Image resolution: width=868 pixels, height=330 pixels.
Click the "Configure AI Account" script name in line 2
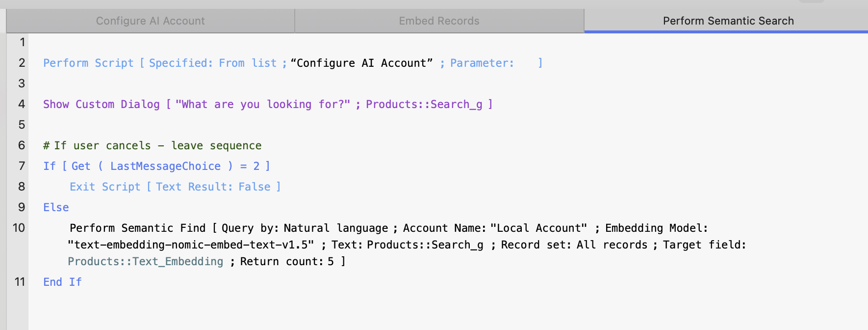[361, 63]
